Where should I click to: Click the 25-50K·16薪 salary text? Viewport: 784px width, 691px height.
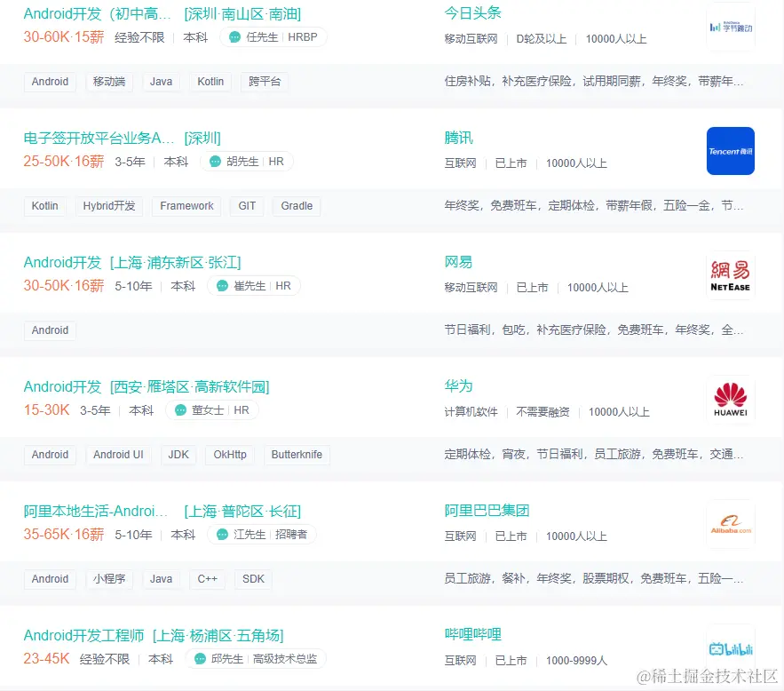pos(64,162)
